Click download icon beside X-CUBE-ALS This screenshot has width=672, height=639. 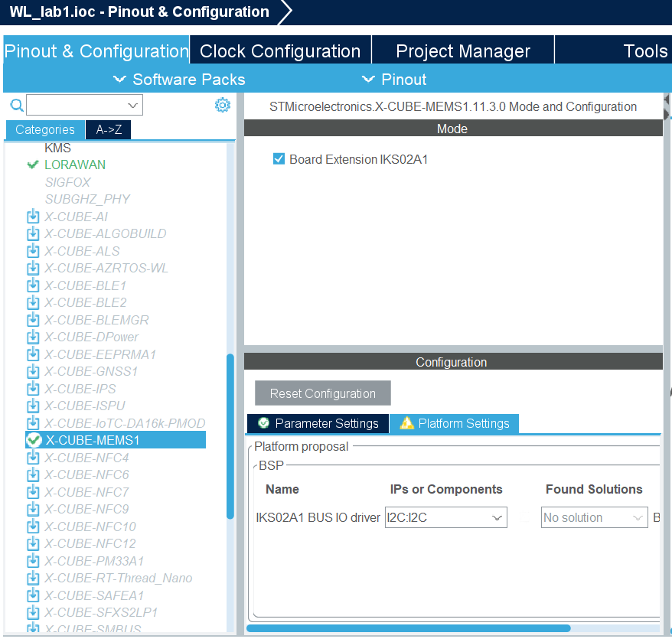click(x=33, y=251)
